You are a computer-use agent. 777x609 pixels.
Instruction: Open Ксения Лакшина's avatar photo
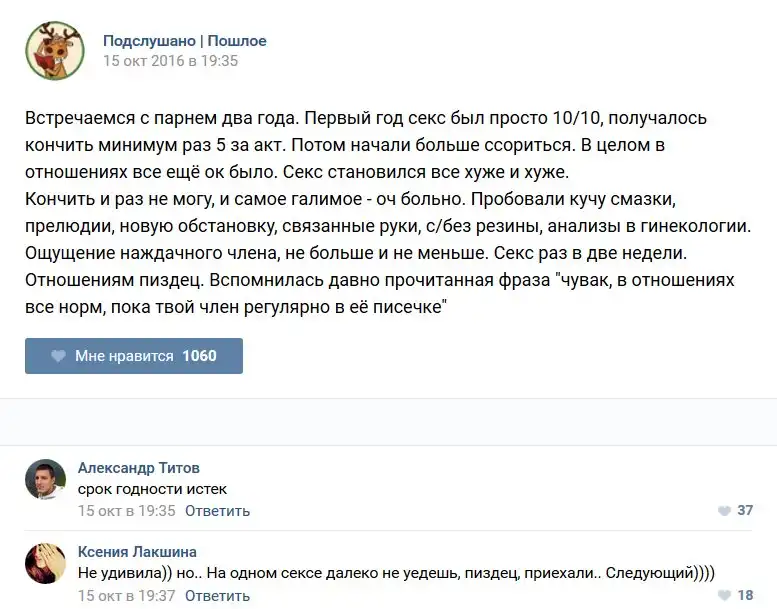pyautogui.click(x=45, y=564)
